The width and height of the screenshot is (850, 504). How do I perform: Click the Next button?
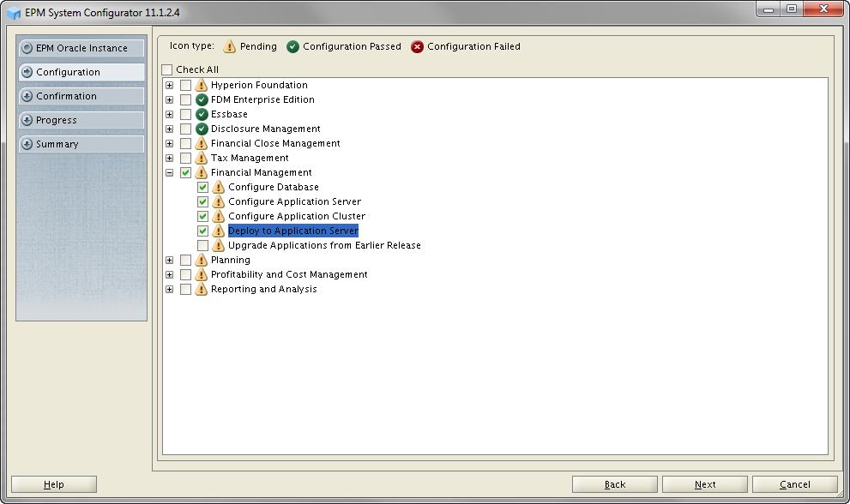coord(705,484)
